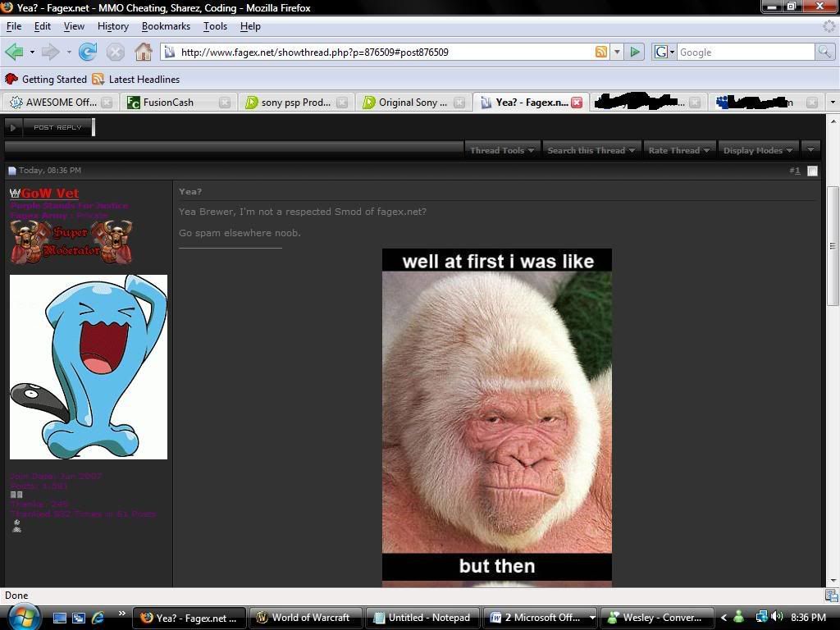This screenshot has width=840, height=630.
Task: Open the History menu
Action: click(x=113, y=26)
